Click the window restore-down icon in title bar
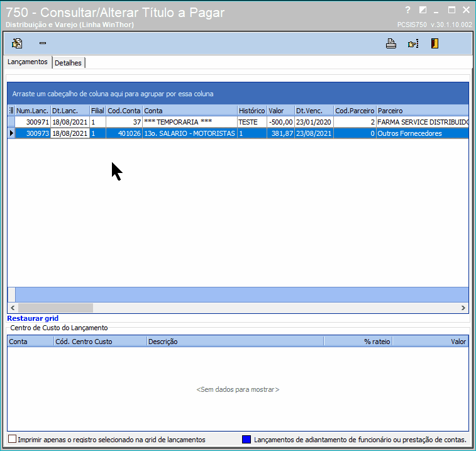 point(423,10)
